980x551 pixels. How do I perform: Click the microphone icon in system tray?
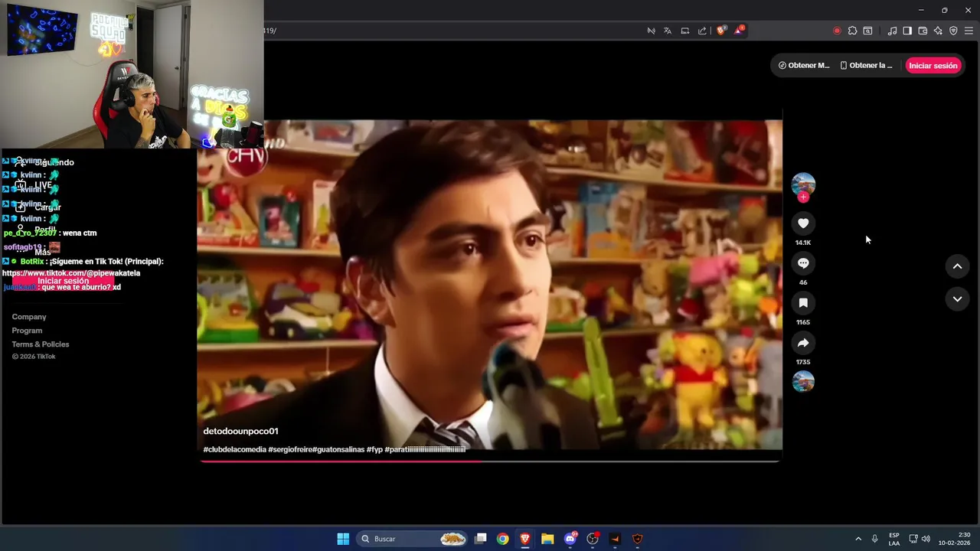pyautogui.click(x=874, y=539)
